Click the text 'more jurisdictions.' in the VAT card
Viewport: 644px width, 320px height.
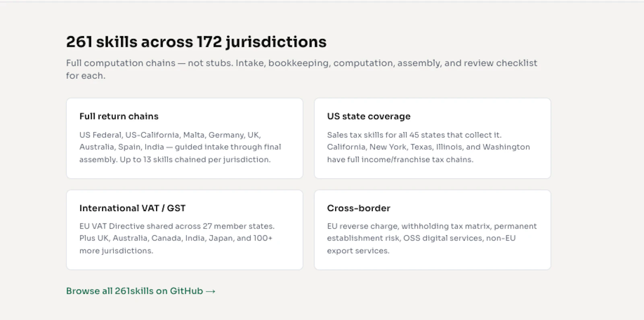[x=116, y=251]
